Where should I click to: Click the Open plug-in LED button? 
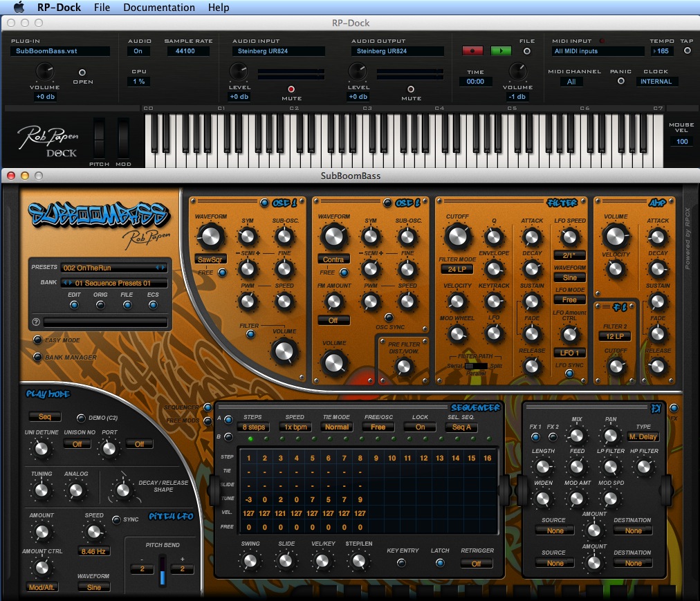(82, 73)
